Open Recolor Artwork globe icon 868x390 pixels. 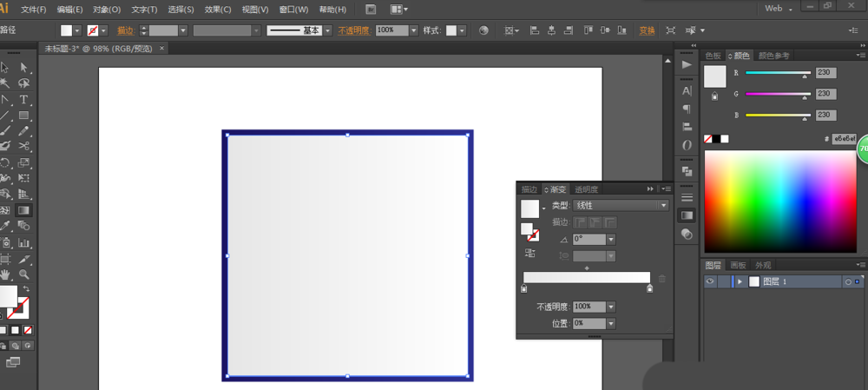483,30
